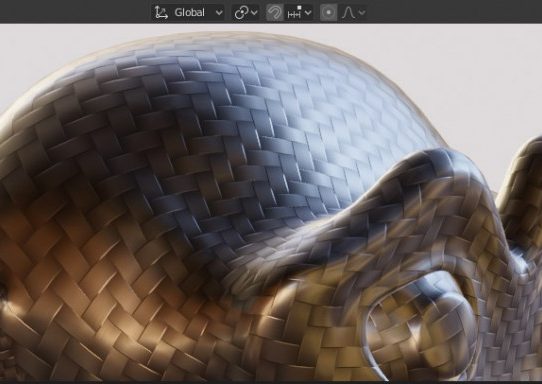Toggle the snap magnet button
The width and height of the screenshot is (542, 384).
275,13
